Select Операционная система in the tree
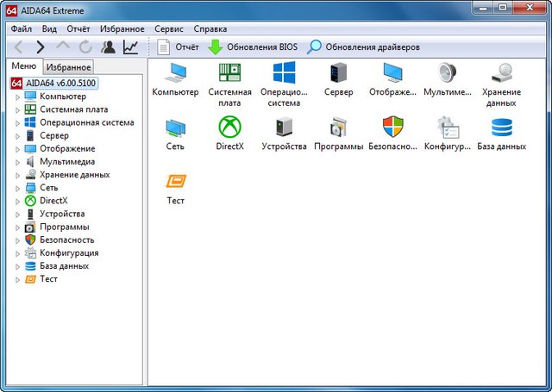 click(86, 122)
